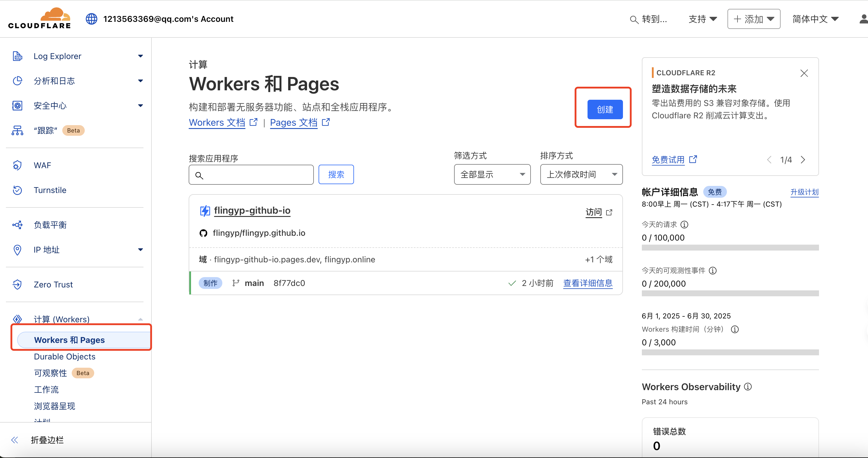Open Durable Objects in the sidebar
Viewport: 868px width, 458px height.
64,357
